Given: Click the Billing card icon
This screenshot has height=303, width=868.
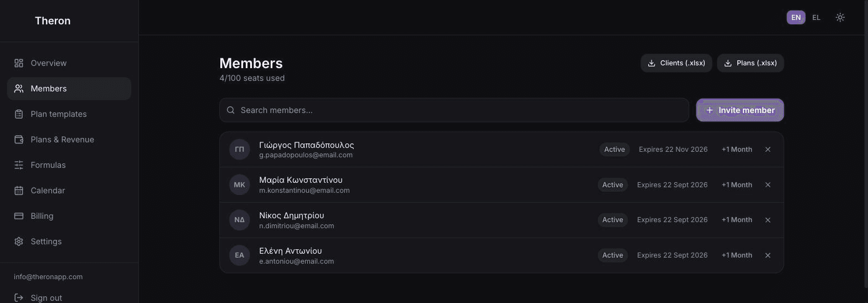Looking at the screenshot, I should [19, 216].
